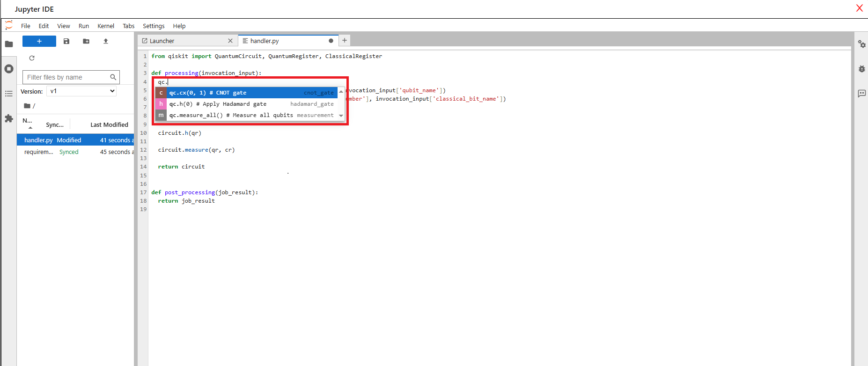
Task: Click the save file icon
Action: pyautogui.click(x=66, y=41)
